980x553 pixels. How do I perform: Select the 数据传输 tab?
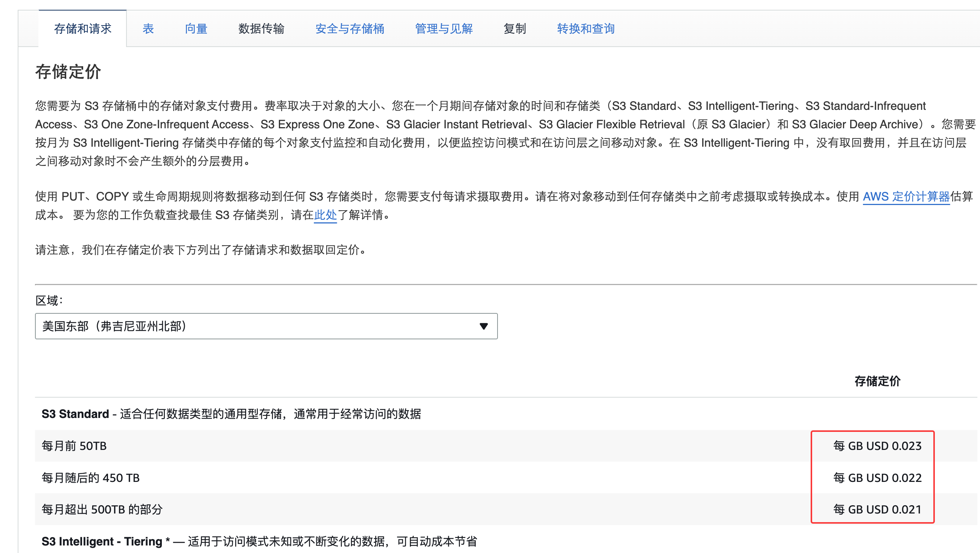(261, 29)
